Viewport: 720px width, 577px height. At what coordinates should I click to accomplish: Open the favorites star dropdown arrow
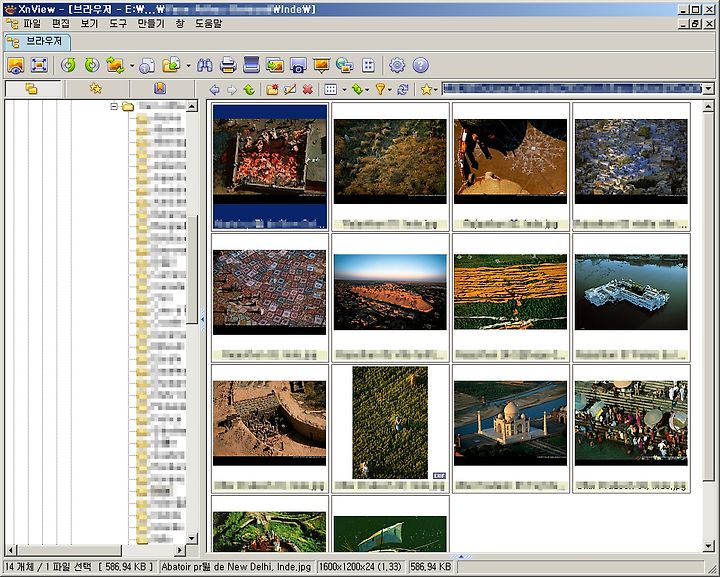pyautogui.click(x=436, y=90)
